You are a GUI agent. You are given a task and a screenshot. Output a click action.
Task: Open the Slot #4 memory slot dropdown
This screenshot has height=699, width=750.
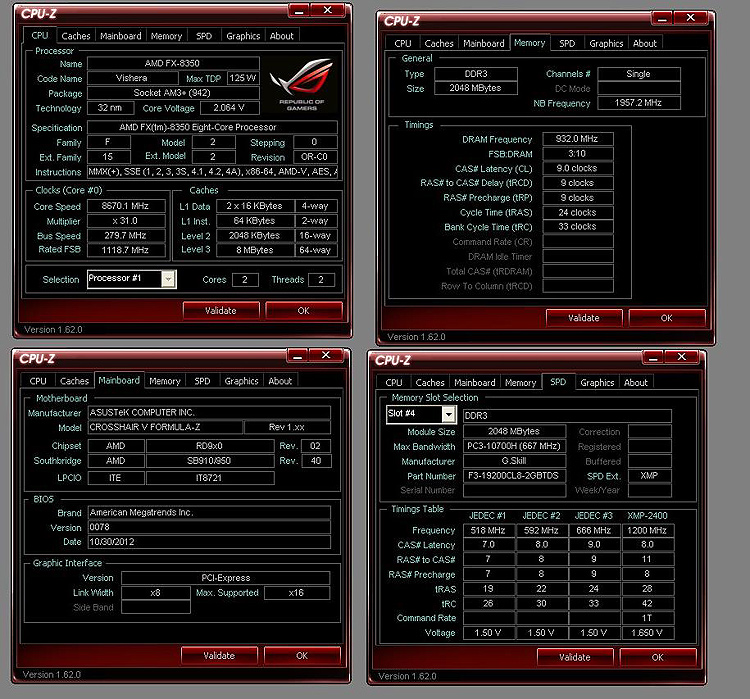449,414
